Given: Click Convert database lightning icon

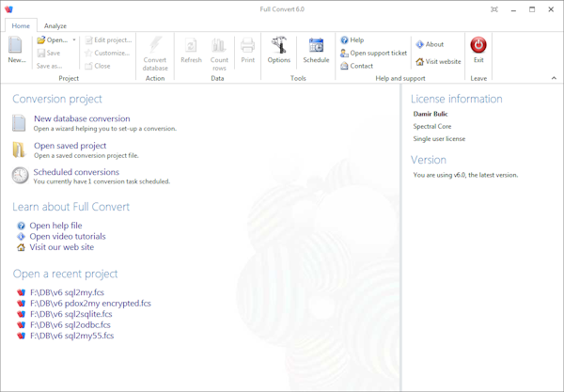Looking at the screenshot, I should 155,45.
